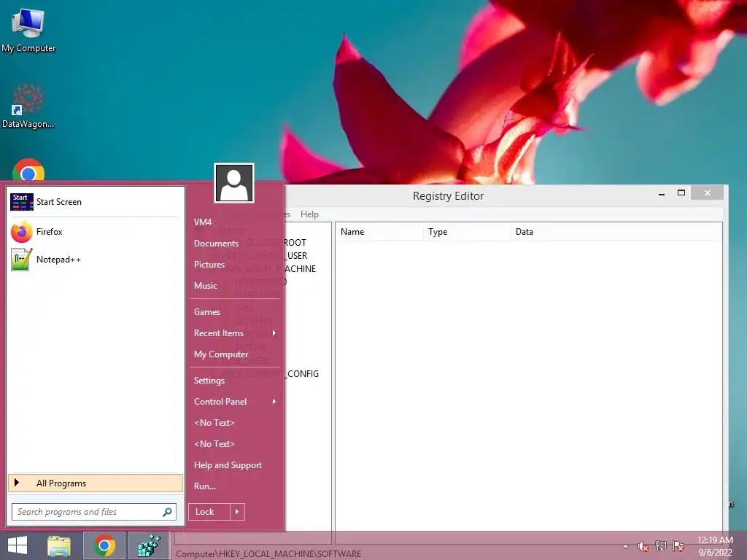Minimize the Registry Editor window
The height and width of the screenshot is (560, 747).
[x=662, y=193]
